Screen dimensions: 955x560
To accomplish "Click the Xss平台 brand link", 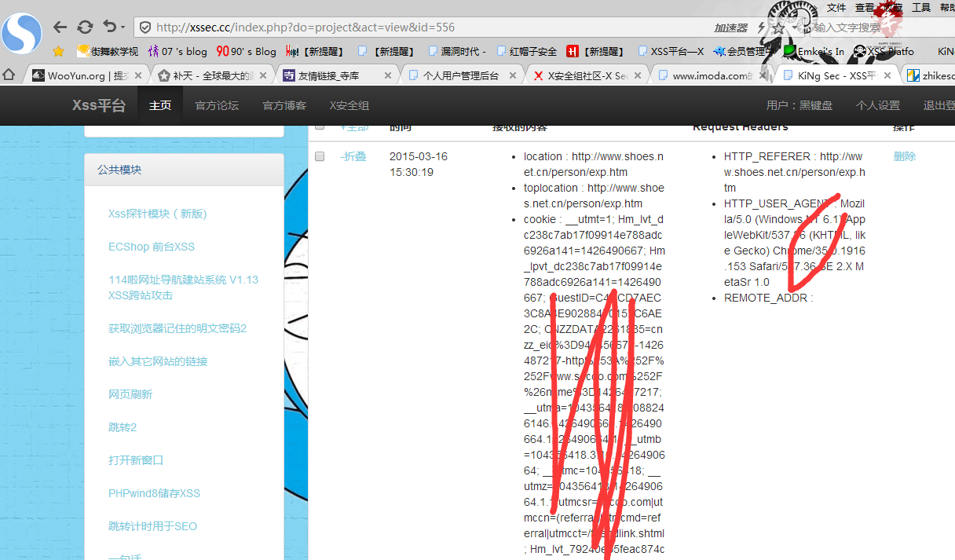I will [99, 105].
